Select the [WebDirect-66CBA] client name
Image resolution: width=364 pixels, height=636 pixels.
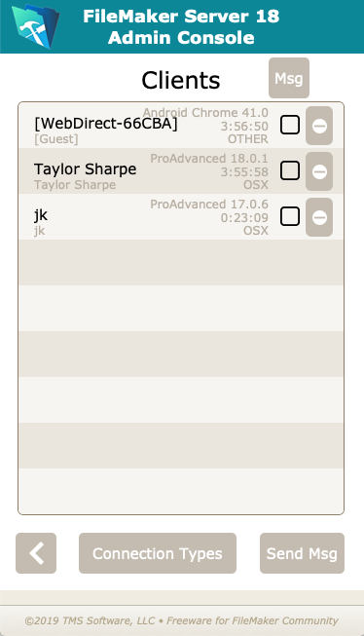[106, 124]
